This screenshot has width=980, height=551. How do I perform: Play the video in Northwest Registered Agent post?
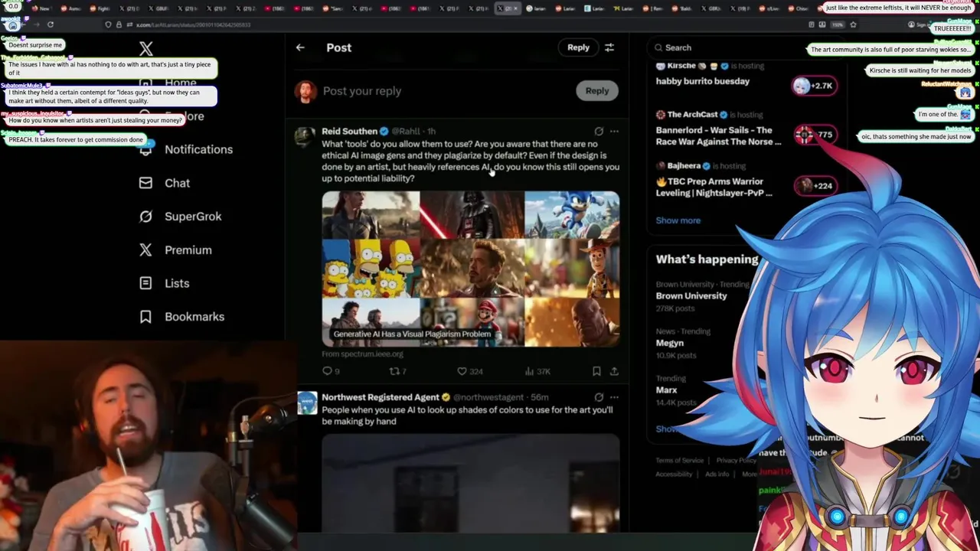coord(471,483)
